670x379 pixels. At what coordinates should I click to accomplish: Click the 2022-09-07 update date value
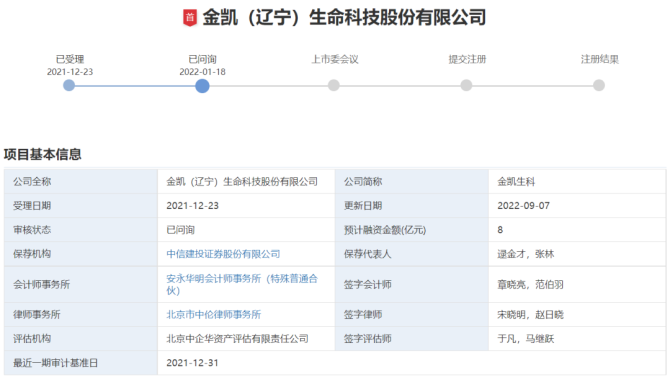click(x=523, y=206)
